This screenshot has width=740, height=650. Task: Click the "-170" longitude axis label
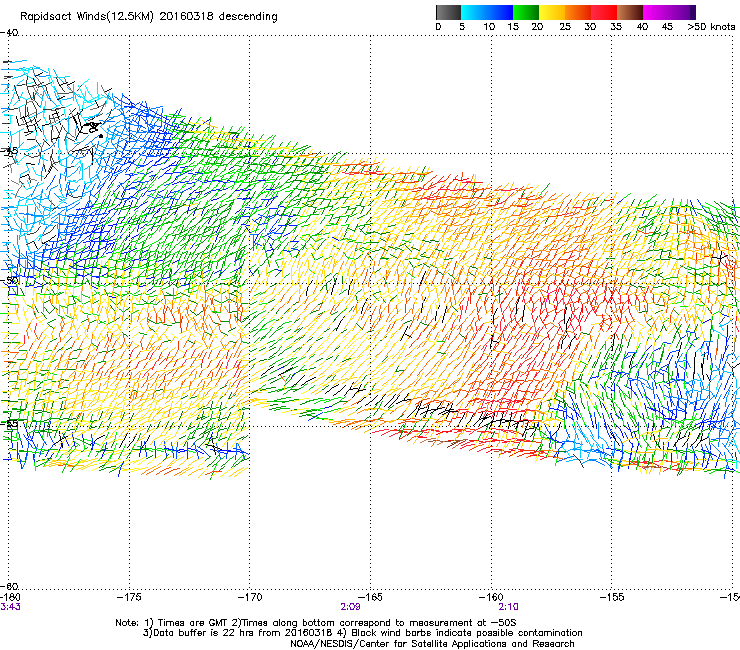pyautogui.click(x=249, y=597)
